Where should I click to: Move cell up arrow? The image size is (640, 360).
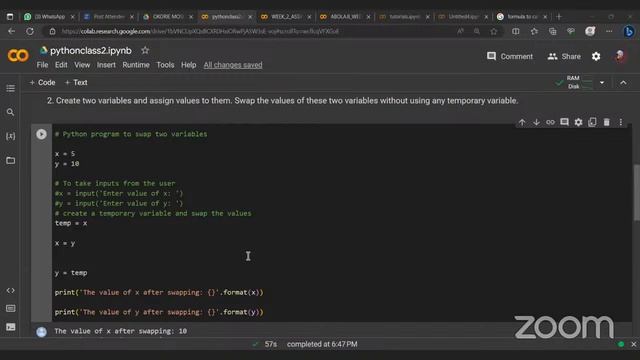point(522,122)
